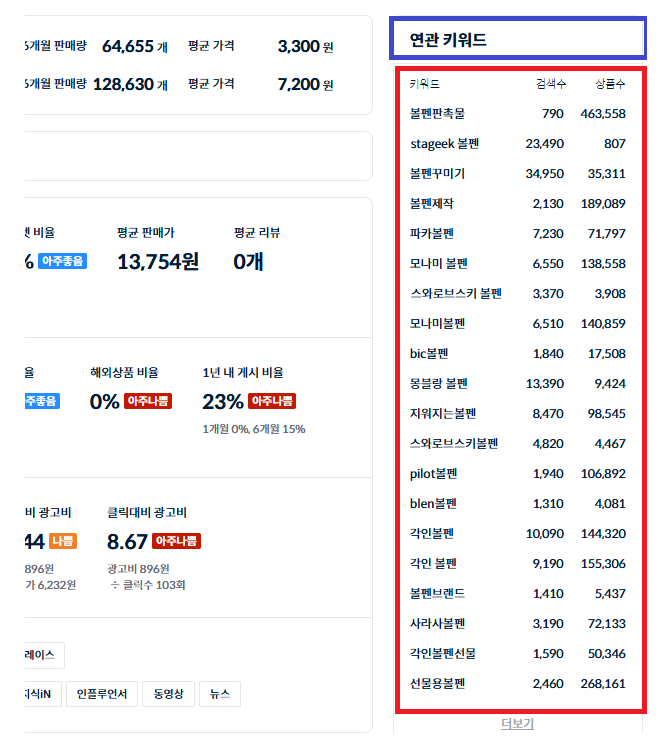Click the 사라사볼펜 keyword
Image resolution: width=660 pixels, height=740 pixels.
[437, 623]
